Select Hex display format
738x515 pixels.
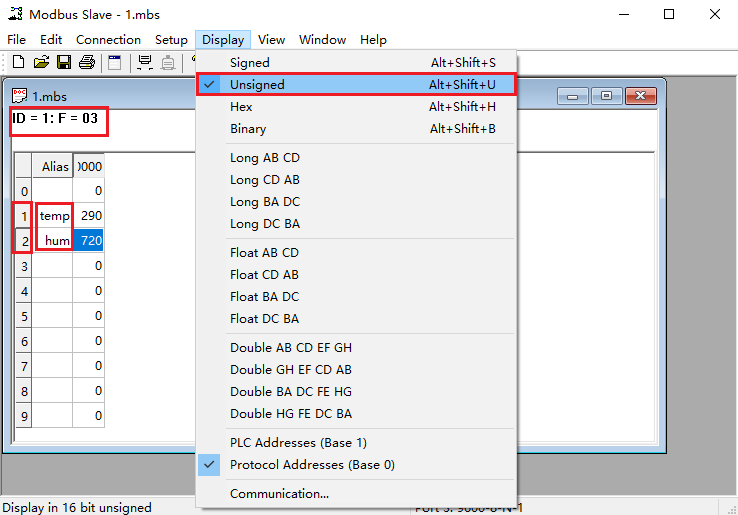click(x=356, y=107)
